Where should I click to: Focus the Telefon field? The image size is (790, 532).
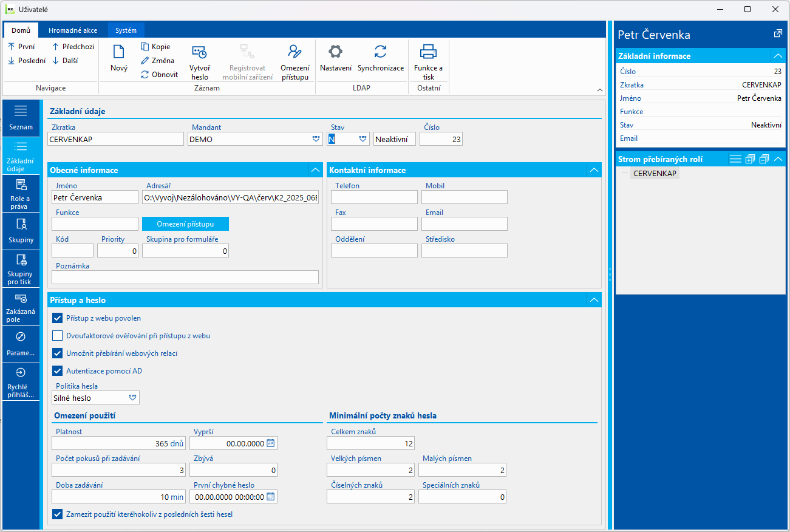click(375, 197)
